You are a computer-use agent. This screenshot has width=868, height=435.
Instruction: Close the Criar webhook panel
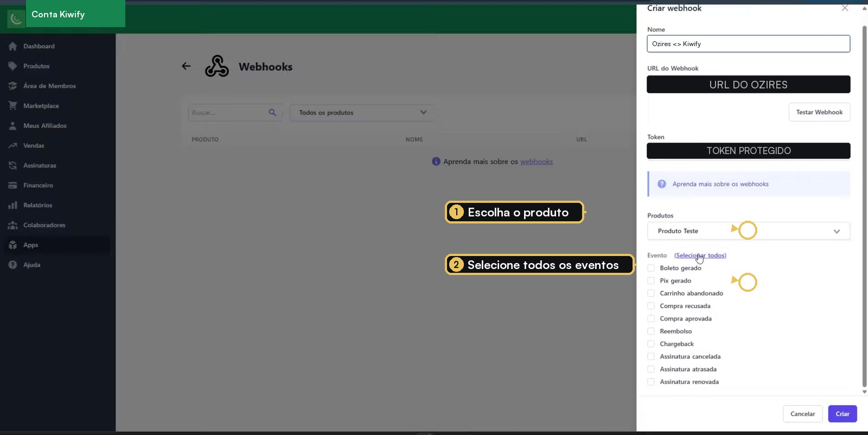click(x=845, y=8)
